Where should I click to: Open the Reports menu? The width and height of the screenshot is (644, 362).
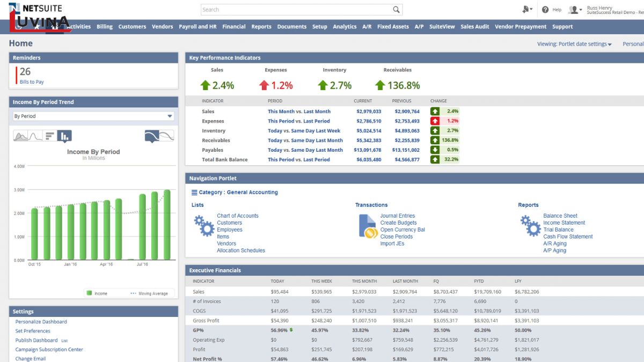261,27
